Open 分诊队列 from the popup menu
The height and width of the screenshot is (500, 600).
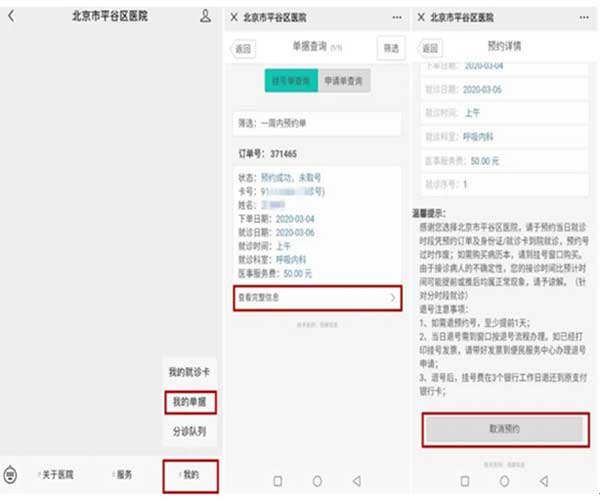pyautogui.click(x=188, y=432)
